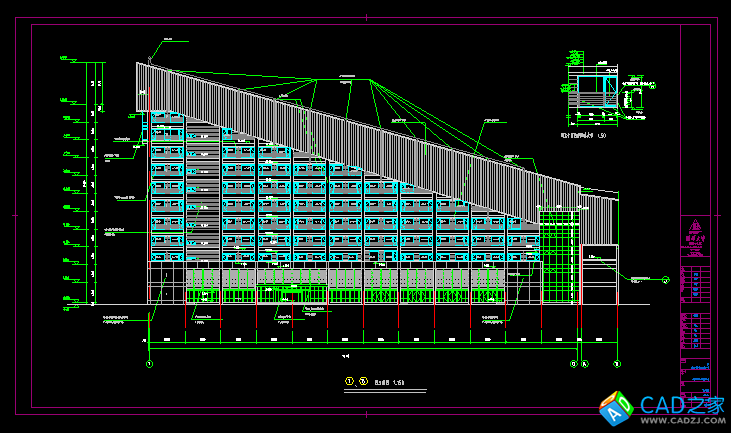Click the section reference circle at far right
Viewport: 731px width, 433px height.
click(665, 281)
